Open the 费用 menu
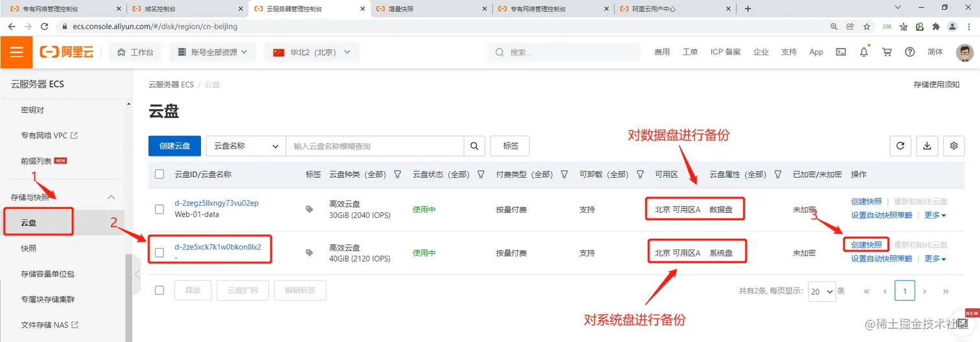 click(x=662, y=52)
